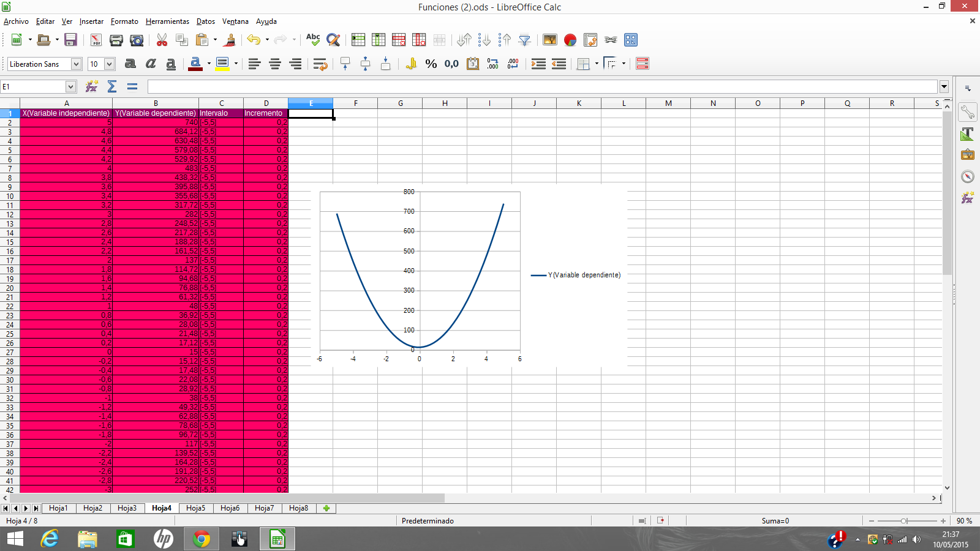The height and width of the screenshot is (551, 980).
Task: Adjust the zoom slider
Action: [x=904, y=521]
